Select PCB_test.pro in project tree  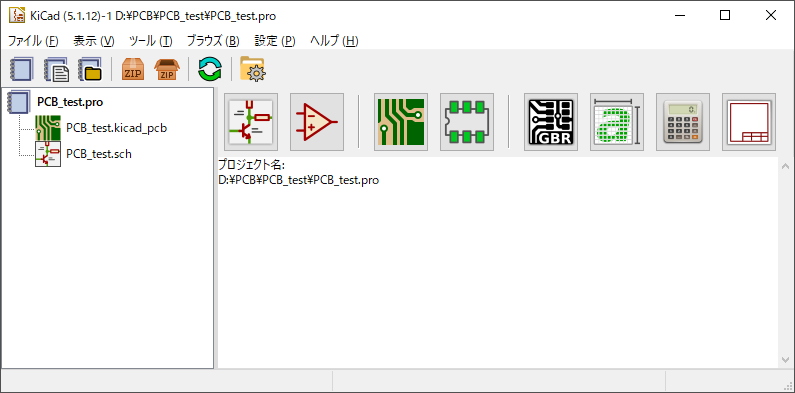[x=70, y=102]
